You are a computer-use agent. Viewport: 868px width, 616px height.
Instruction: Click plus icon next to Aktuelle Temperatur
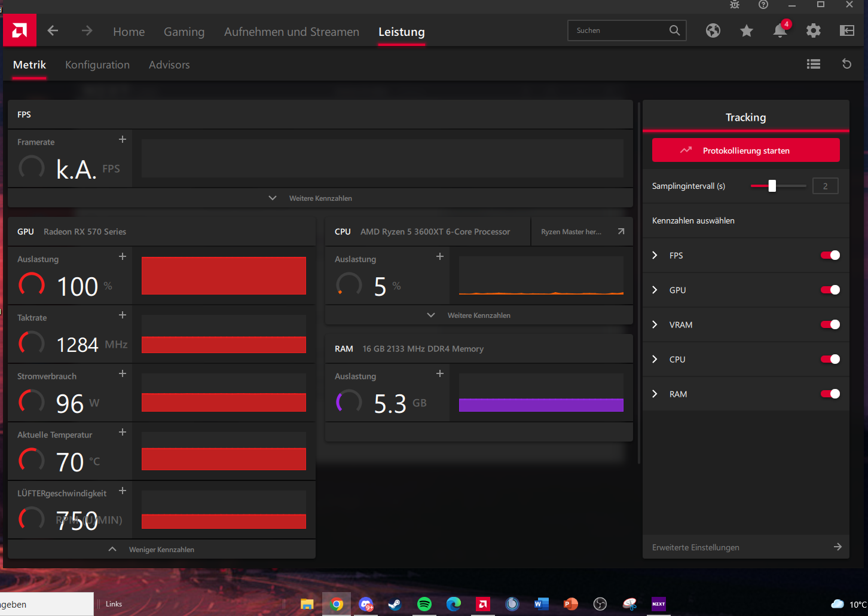[123, 432]
